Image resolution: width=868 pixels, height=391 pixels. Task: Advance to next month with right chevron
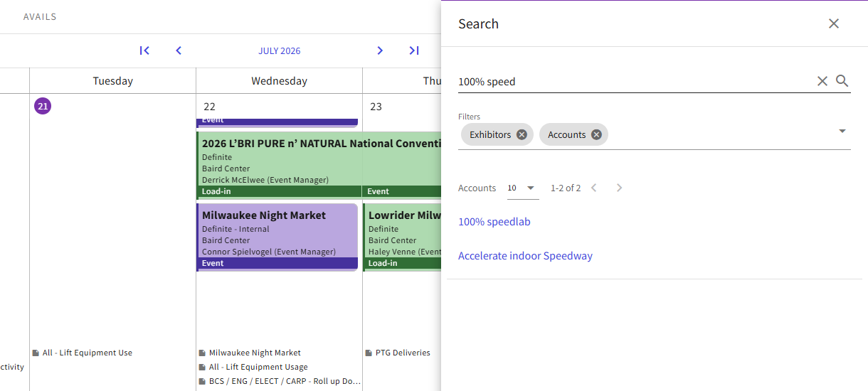point(380,50)
